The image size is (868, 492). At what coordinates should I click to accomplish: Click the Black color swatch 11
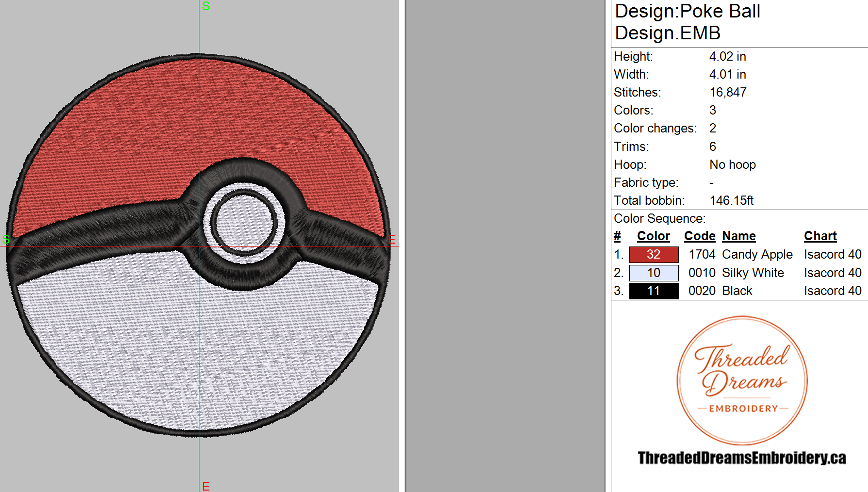click(654, 291)
